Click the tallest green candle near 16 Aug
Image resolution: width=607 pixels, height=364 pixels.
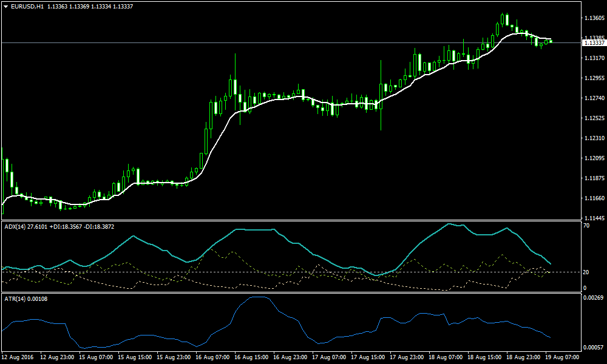(235, 85)
